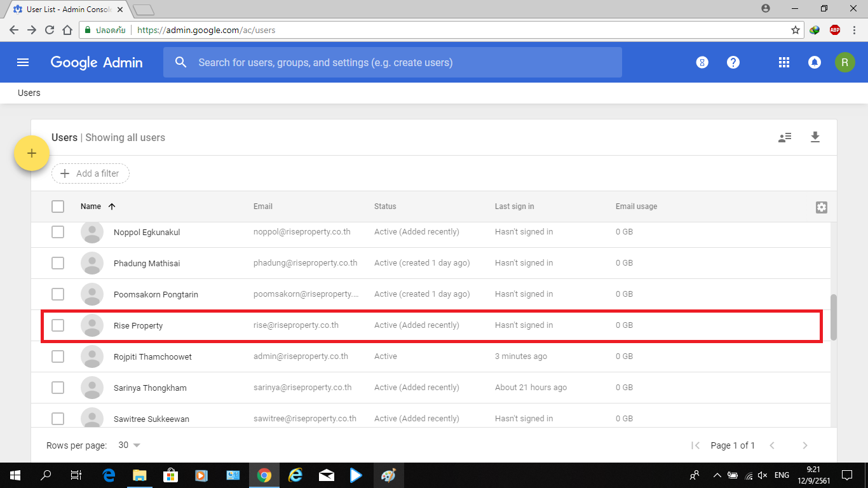Open the Google apps grid launcher
Viewport: 868px width, 488px height.
(784, 62)
